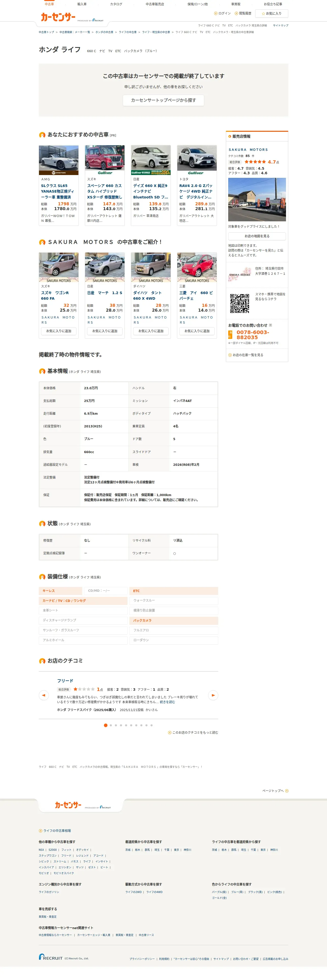Open the 日産 デイズ car thumbnail
The width and height of the screenshot is (327, 980).
(x=151, y=160)
